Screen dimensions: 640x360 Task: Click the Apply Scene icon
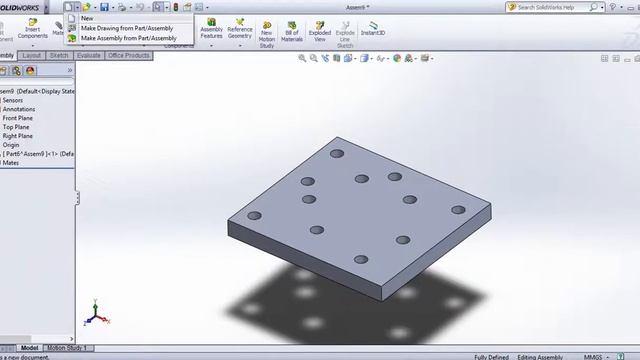pyautogui.click(x=408, y=58)
